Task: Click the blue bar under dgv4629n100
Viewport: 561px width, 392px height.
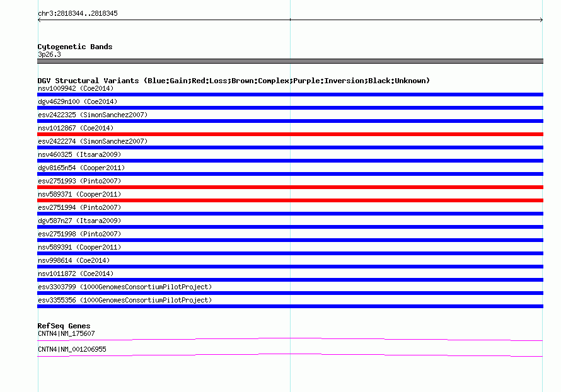Action: click(x=290, y=108)
